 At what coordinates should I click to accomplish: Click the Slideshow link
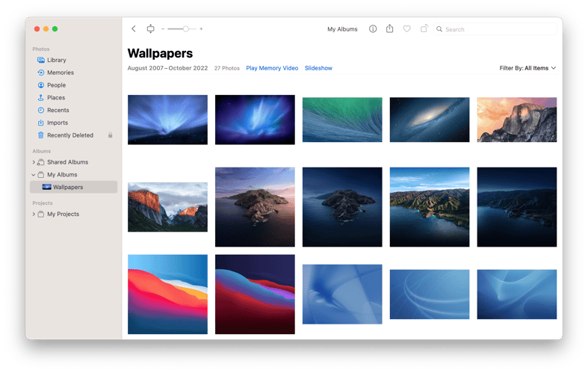pyautogui.click(x=318, y=68)
